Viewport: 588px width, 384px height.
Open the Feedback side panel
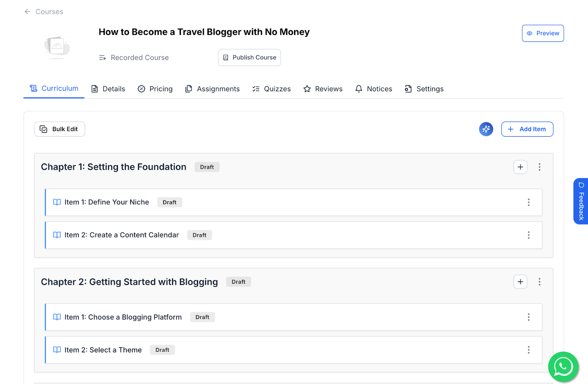[x=581, y=201]
